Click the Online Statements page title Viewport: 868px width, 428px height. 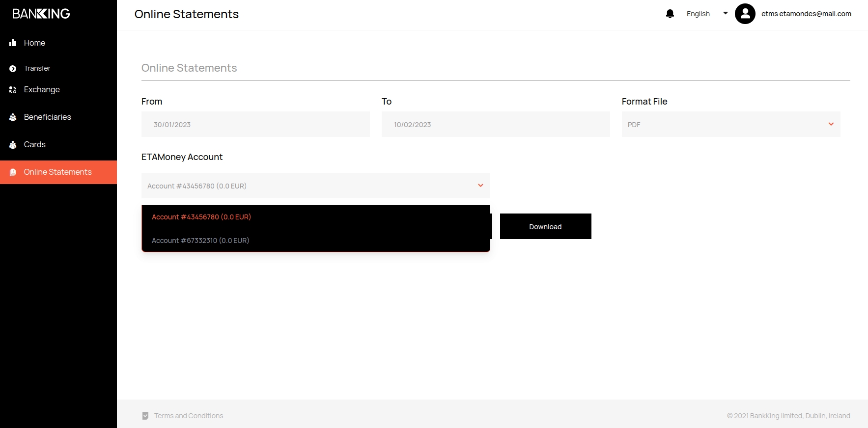[x=187, y=14]
